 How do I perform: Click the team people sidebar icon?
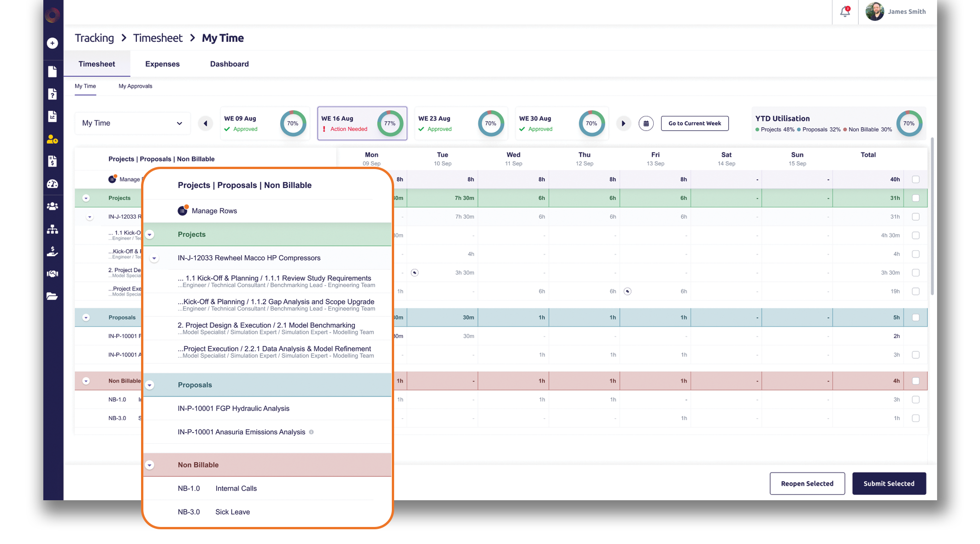pos(53,206)
